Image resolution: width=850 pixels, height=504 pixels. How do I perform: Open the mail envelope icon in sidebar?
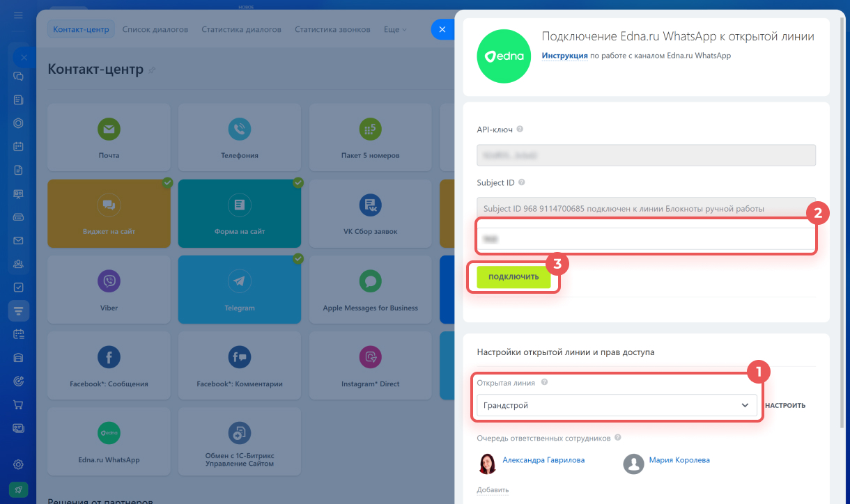coord(19,240)
